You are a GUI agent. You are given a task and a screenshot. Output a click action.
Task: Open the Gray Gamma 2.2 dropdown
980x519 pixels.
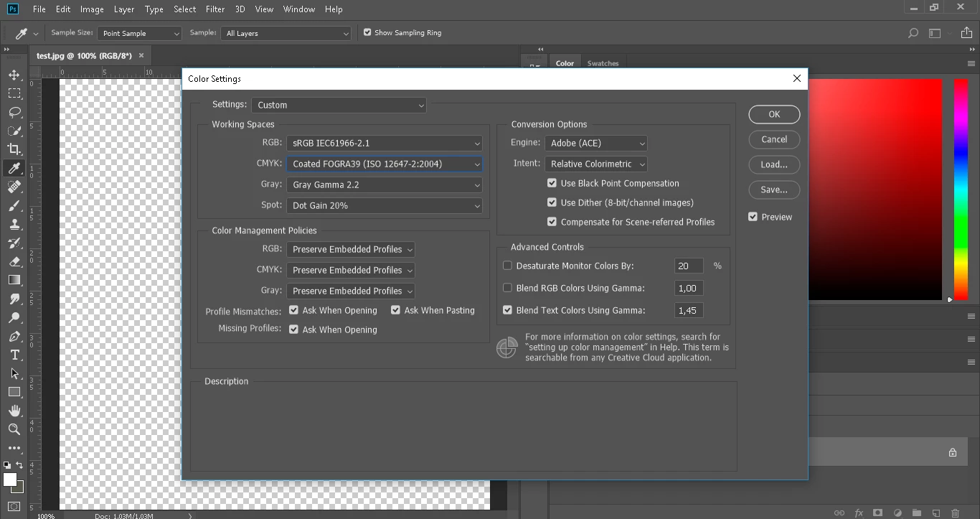[385, 184]
